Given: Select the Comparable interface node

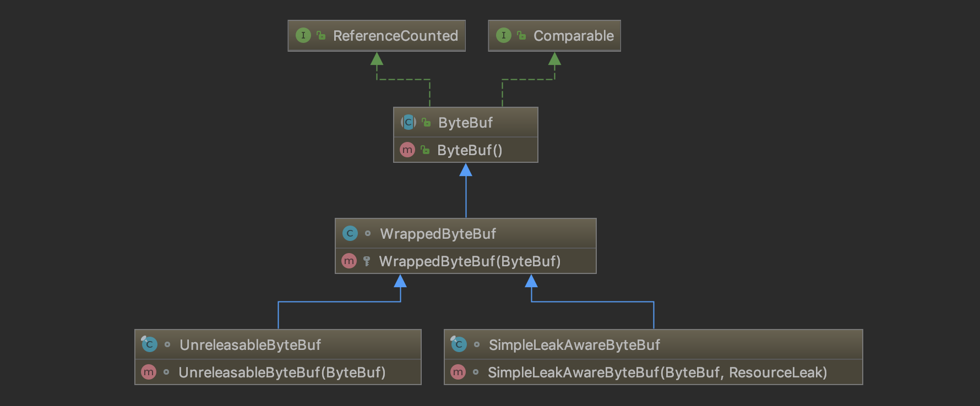Looking at the screenshot, I should (573, 36).
